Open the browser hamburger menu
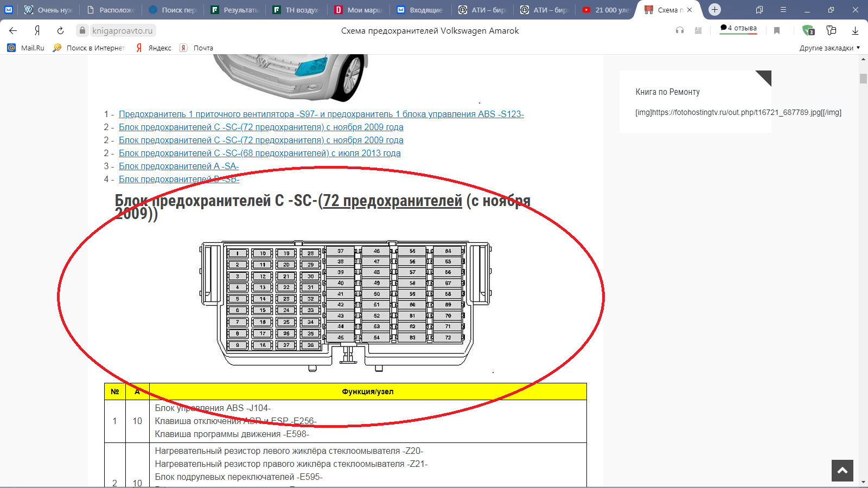This screenshot has width=868, height=488. (x=783, y=10)
